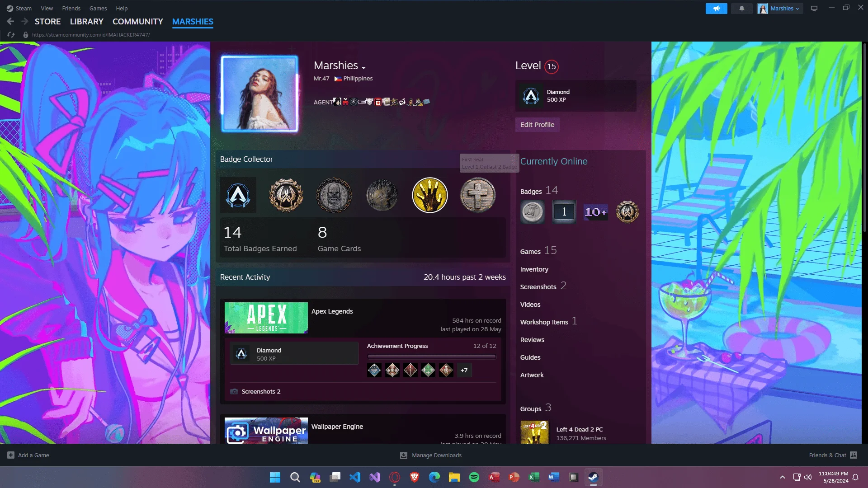This screenshot has width=868, height=488.
Task: Open Wallpaper Engine game title link
Action: (x=337, y=427)
